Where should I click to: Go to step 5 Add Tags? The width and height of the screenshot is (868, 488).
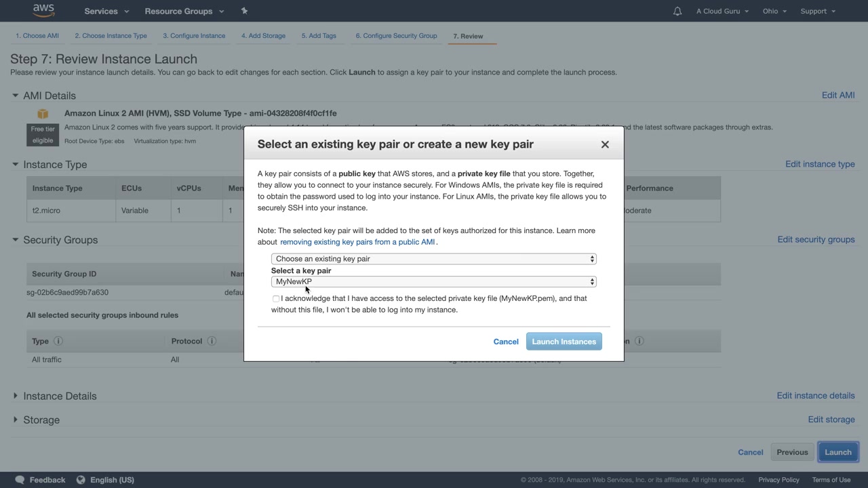tap(319, 36)
